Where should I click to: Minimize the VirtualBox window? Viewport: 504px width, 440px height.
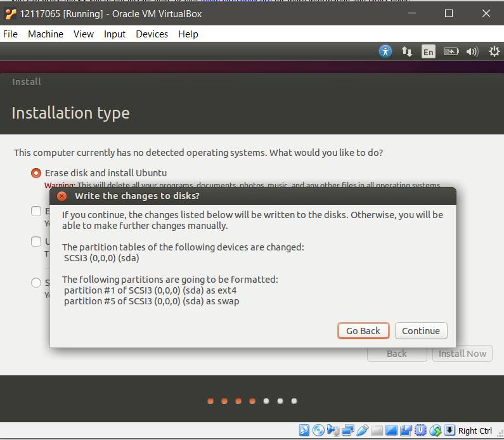[412, 13]
